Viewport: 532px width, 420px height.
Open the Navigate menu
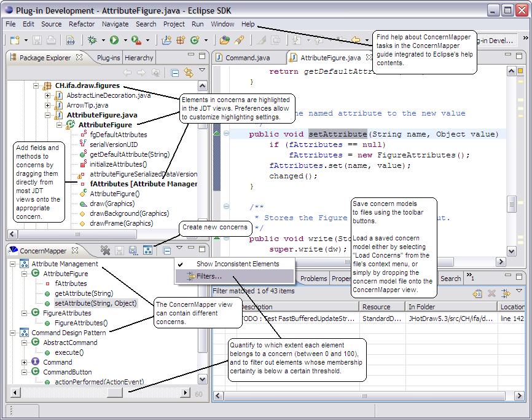coord(115,24)
